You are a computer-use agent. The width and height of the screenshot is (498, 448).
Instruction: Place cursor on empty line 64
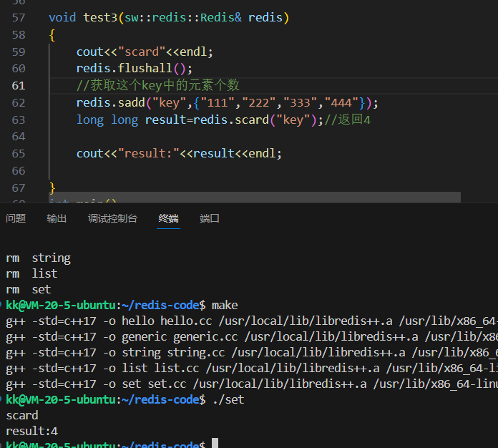[143, 137]
